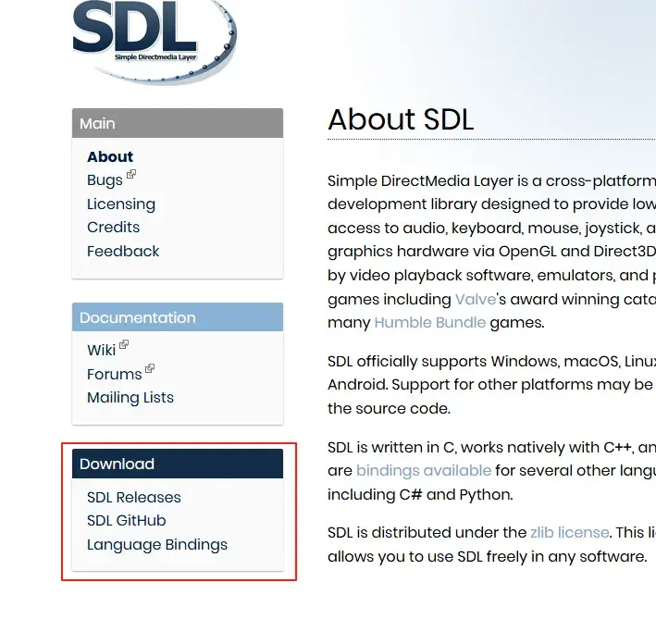Image resolution: width=656 pixels, height=644 pixels.
Task: Open SDL Releases download page
Action: click(134, 497)
